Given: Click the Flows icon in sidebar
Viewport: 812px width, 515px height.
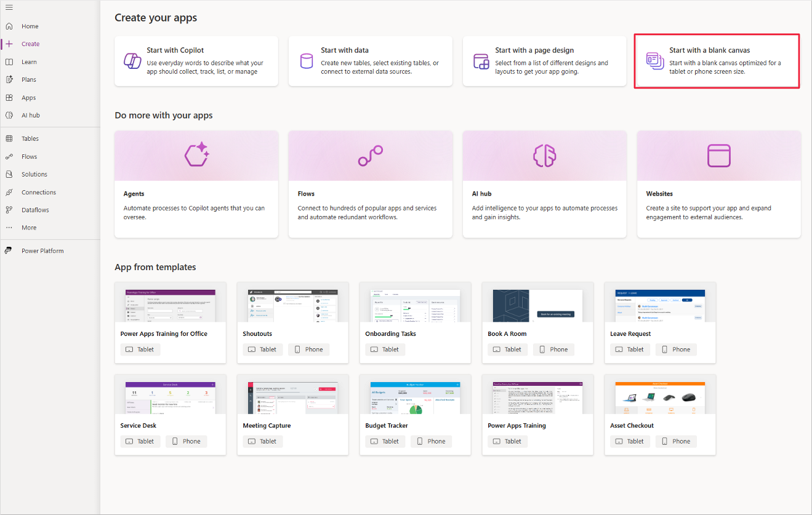Looking at the screenshot, I should coord(9,157).
